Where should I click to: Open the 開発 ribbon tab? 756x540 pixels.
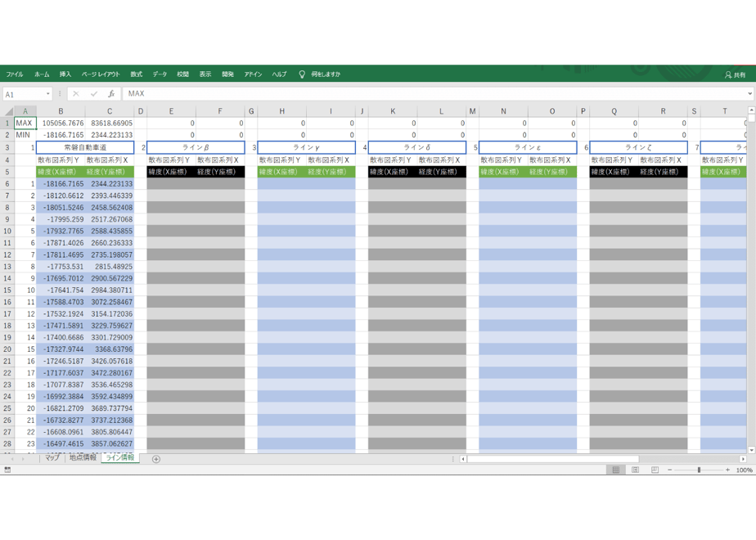[227, 74]
